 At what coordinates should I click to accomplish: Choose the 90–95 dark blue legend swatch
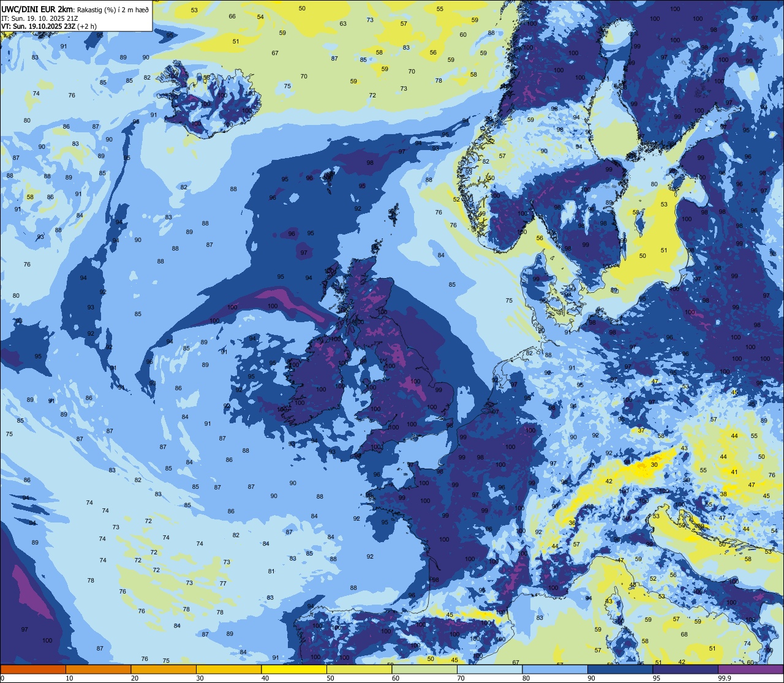tap(620, 669)
